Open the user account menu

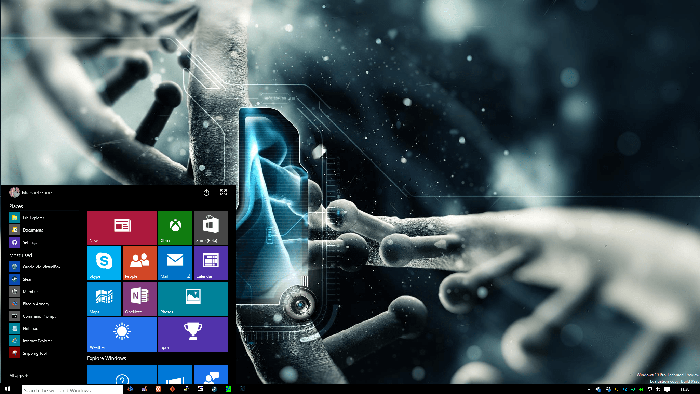coord(31,192)
